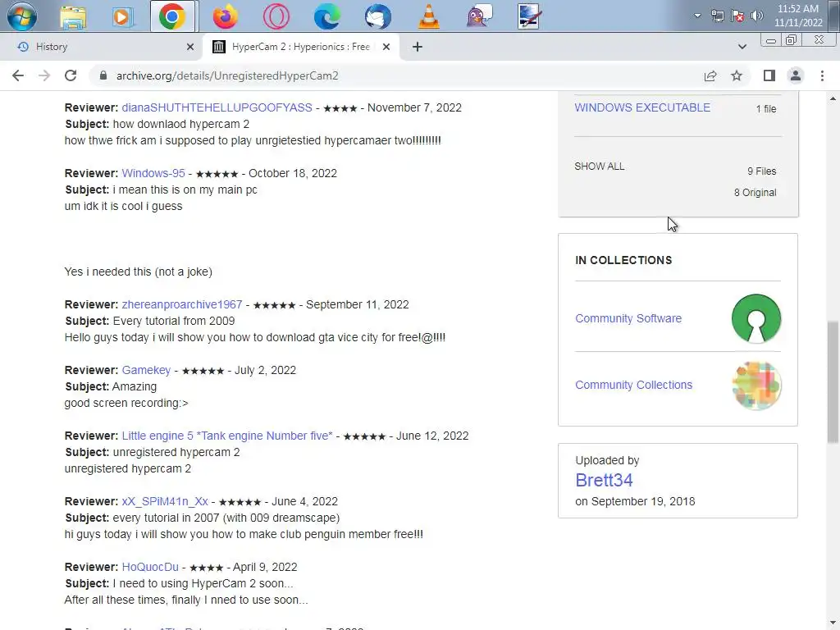Share this page icon in address bar
Viewport: 840px width, 630px height.
710,75
